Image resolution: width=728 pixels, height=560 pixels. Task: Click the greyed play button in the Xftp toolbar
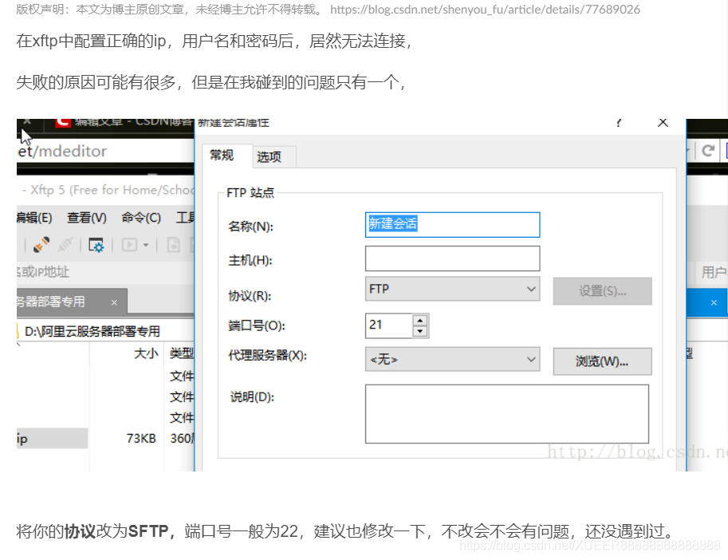point(129,245)
